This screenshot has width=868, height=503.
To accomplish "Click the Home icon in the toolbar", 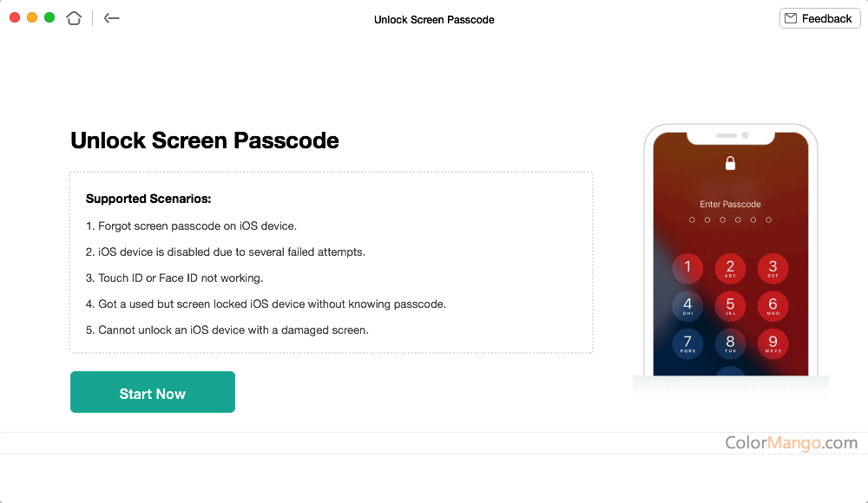I will pyautogui.click(x=74, y=17).
